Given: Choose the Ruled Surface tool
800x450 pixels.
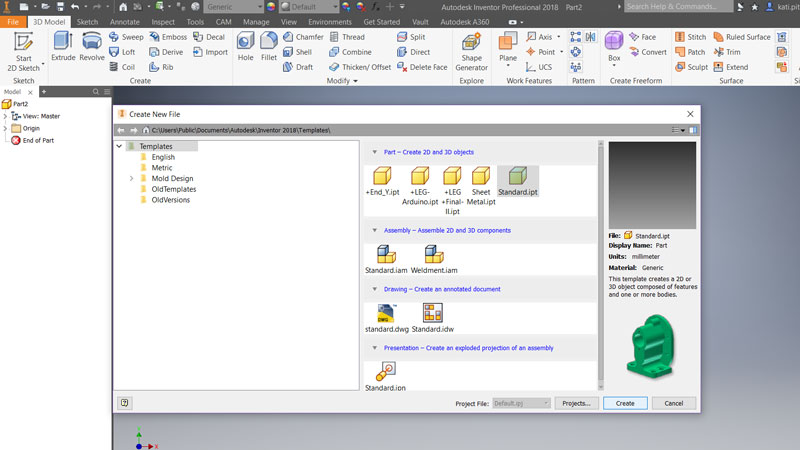Looking at the screenshot, I should coord(742,37).
